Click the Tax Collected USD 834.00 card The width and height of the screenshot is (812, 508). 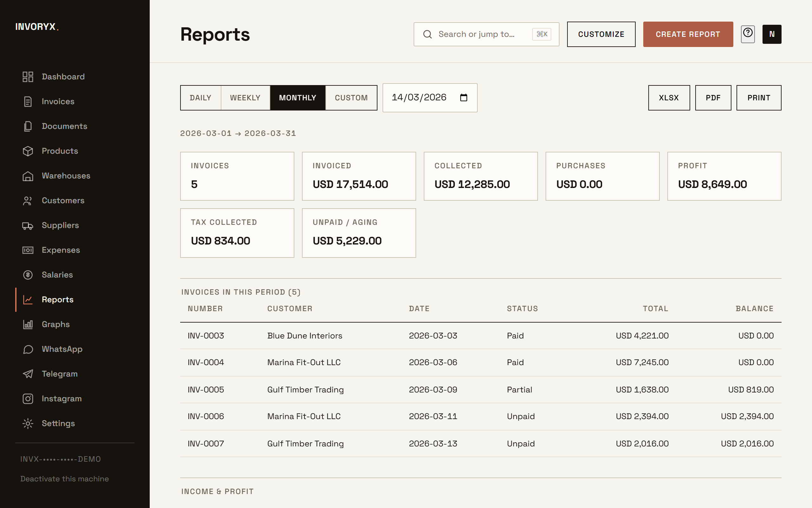click(x=237, y=233)
